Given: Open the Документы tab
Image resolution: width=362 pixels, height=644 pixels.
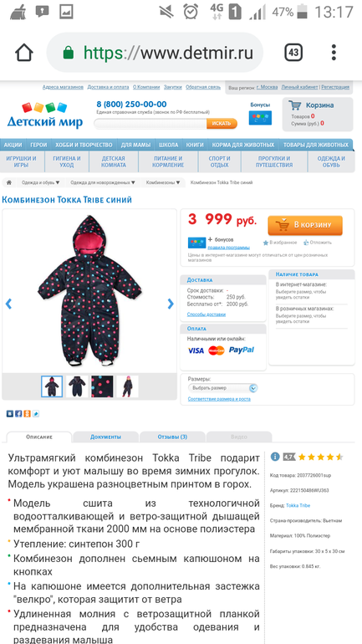Looking at the screenshot, I should (x=106, y=437).
